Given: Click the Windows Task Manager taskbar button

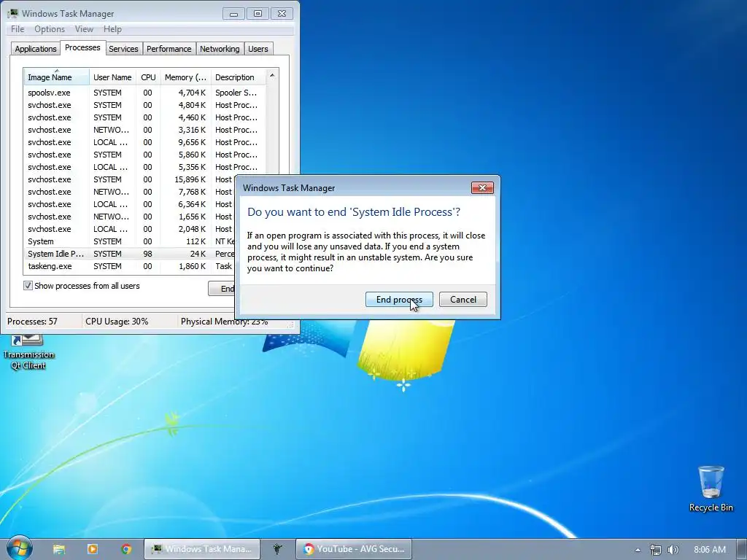Looking at the screenshot, I should tap(202, 549).
